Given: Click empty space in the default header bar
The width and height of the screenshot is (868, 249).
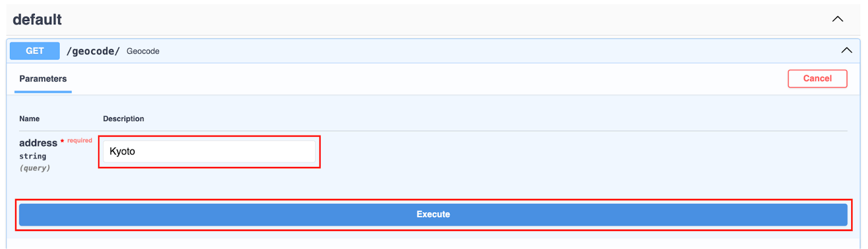Looking at the screenshot, I should click(x=422, y=19).
